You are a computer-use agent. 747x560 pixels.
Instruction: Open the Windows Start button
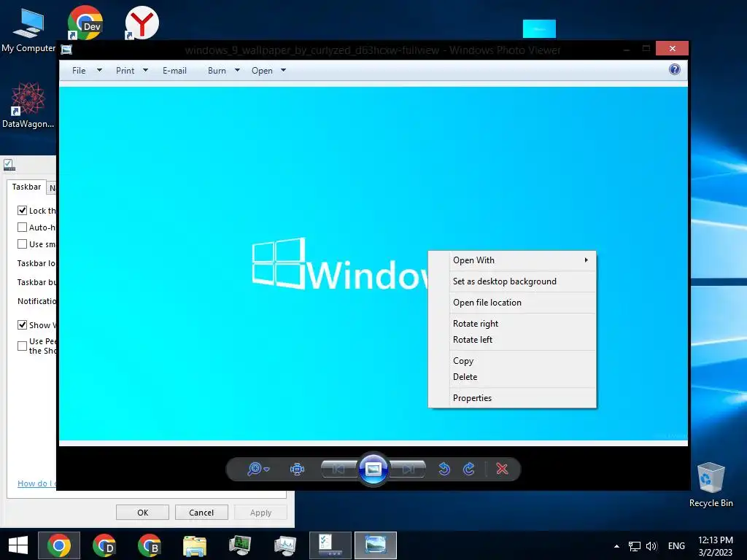tap(18, 545)
